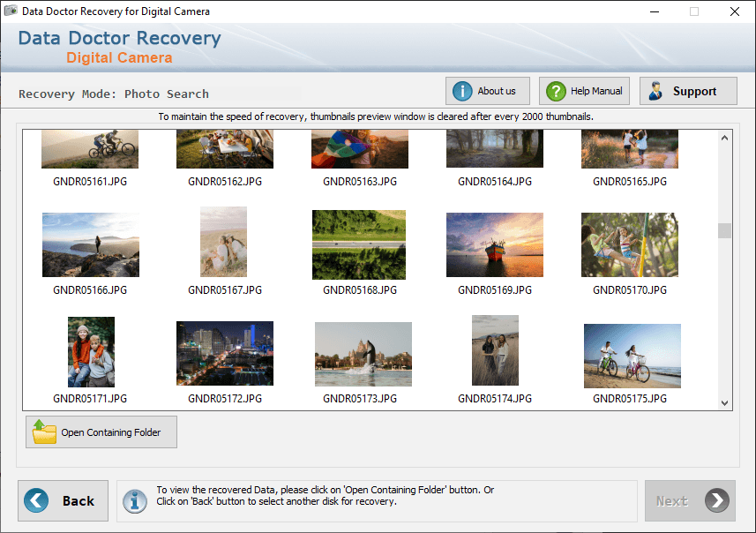756x533 pixels.
Task: Select cliff hiker thumbnail GNDR05166
Action: coord(91,245)
